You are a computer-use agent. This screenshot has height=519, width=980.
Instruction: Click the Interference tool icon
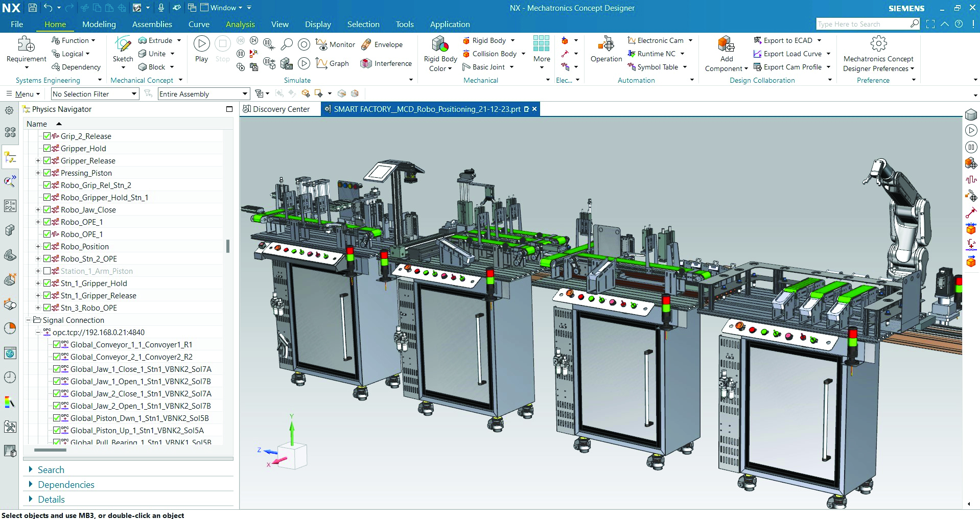(366, 63)
